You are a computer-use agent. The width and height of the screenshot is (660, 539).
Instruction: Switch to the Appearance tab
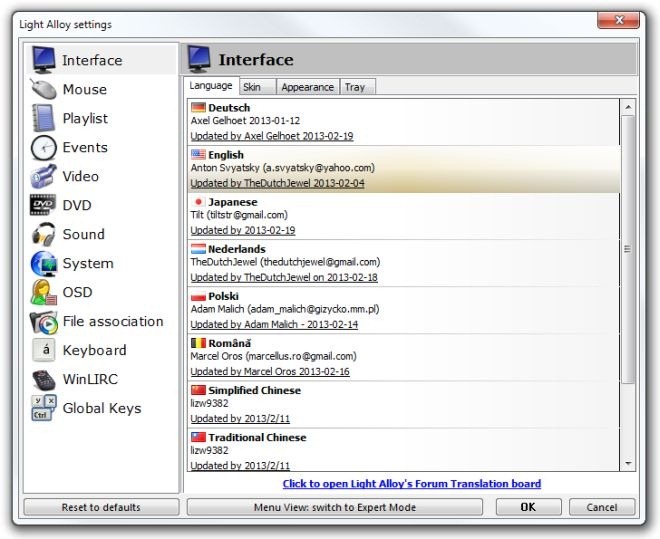coord(308,87)
